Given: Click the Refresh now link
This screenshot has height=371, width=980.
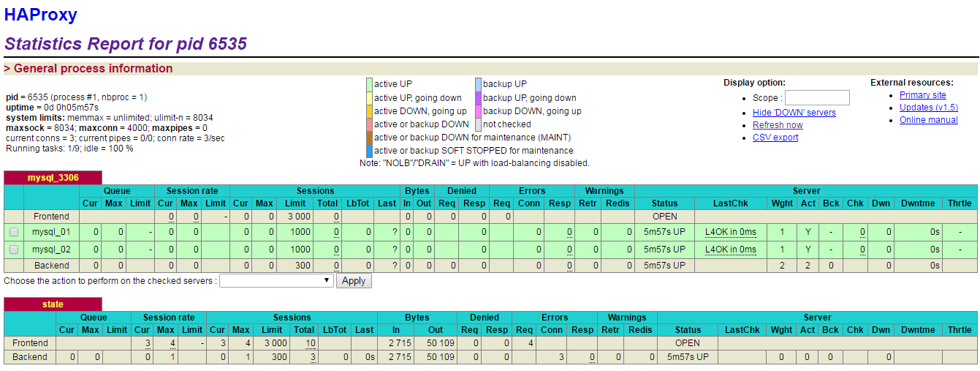Looking at the screenshot, I should 778,125.
